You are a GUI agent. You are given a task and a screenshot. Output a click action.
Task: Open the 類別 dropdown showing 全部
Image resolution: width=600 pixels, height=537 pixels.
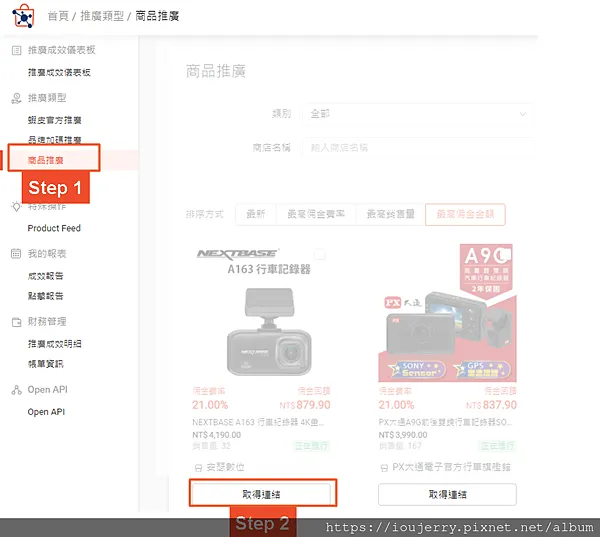pyautogui.click(x=417, y=114)
